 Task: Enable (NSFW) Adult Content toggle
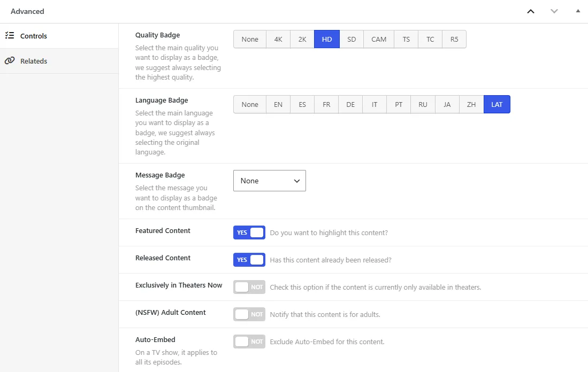tap(249, 314)
